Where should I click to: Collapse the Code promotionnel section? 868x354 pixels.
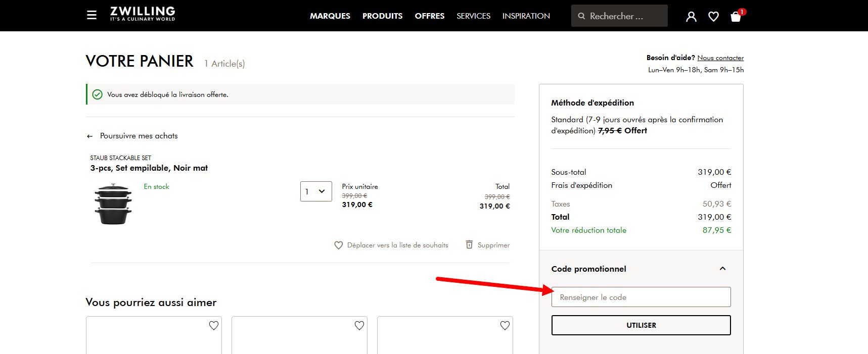point(722,269)
